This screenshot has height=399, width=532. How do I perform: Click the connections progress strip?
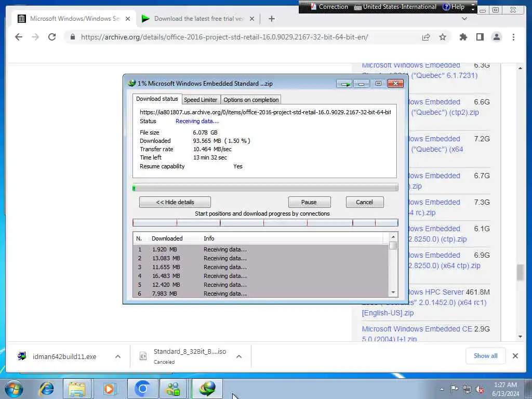[x=265, y=223]
